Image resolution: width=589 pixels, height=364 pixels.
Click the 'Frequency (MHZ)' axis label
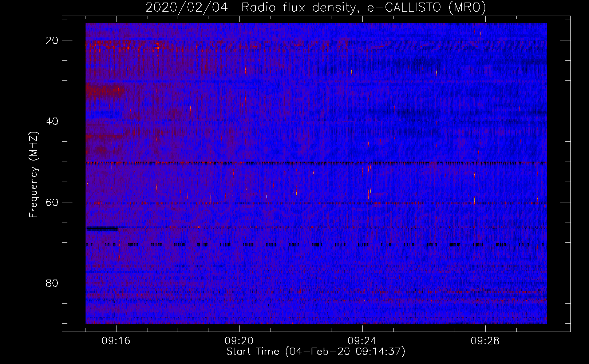pos(33,175)
